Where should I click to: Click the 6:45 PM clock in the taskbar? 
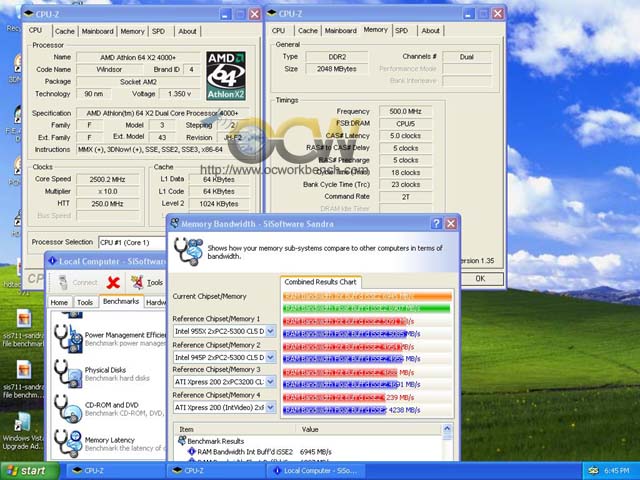(x=617, y=471)
